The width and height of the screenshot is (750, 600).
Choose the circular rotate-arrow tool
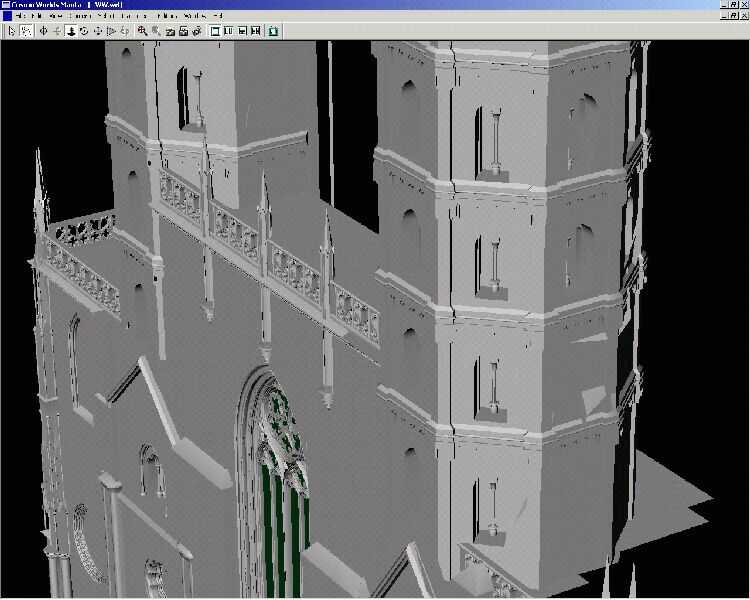pos(84,31)
